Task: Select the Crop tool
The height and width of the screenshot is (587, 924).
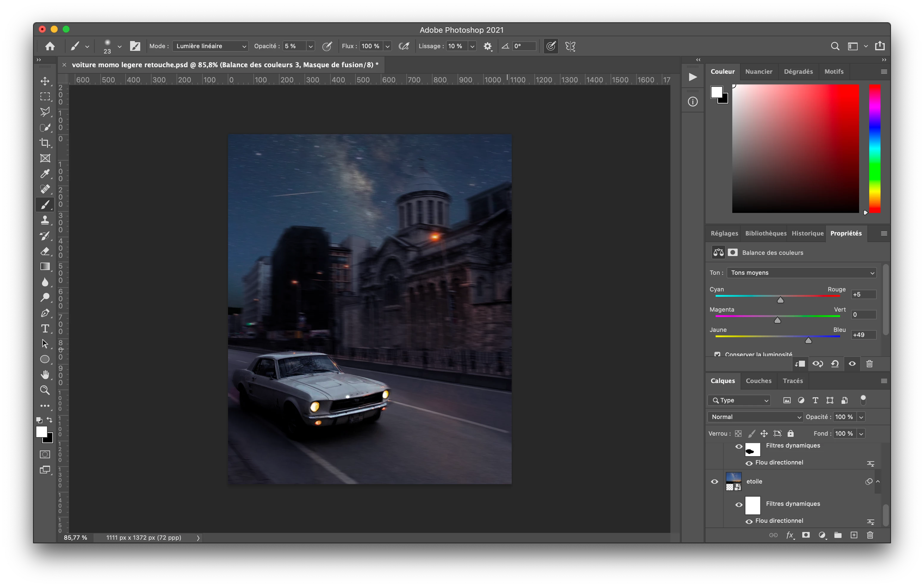Action: (x=45, y=143)
